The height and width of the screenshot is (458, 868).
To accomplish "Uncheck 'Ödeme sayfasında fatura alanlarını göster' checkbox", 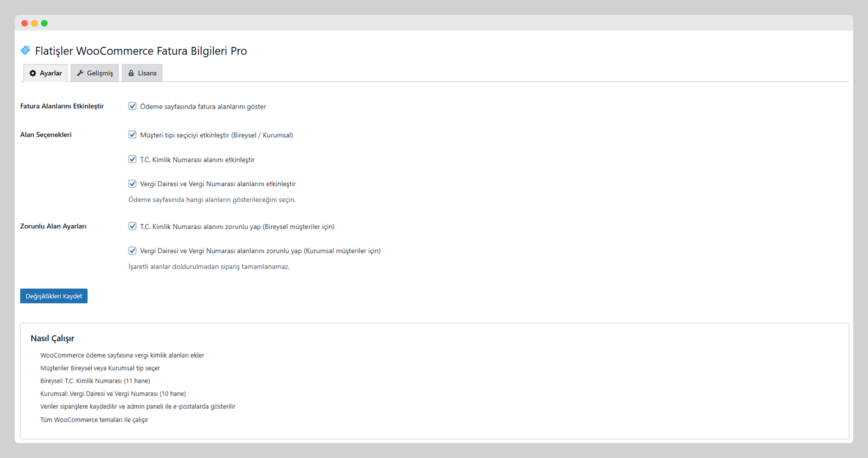I will [132, 106].
